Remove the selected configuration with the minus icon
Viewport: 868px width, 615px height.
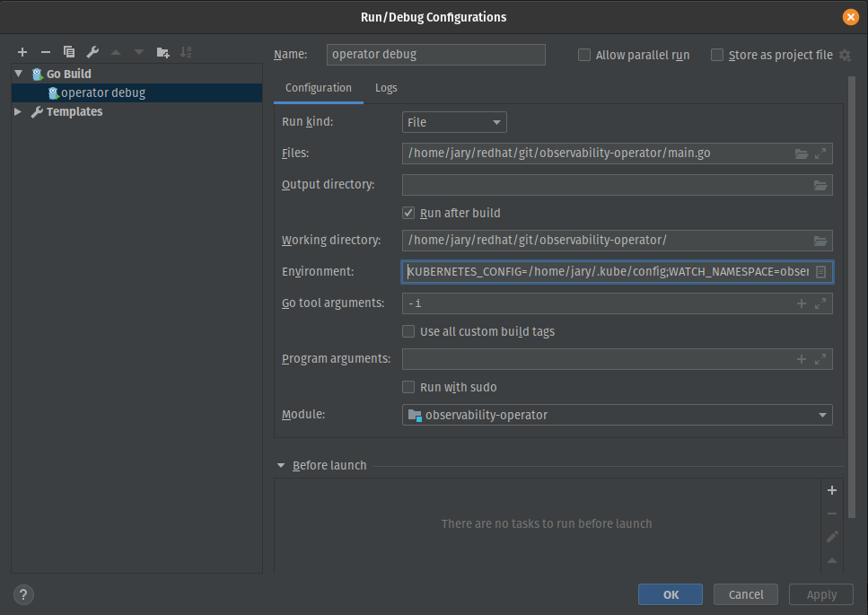click(46, 52)
